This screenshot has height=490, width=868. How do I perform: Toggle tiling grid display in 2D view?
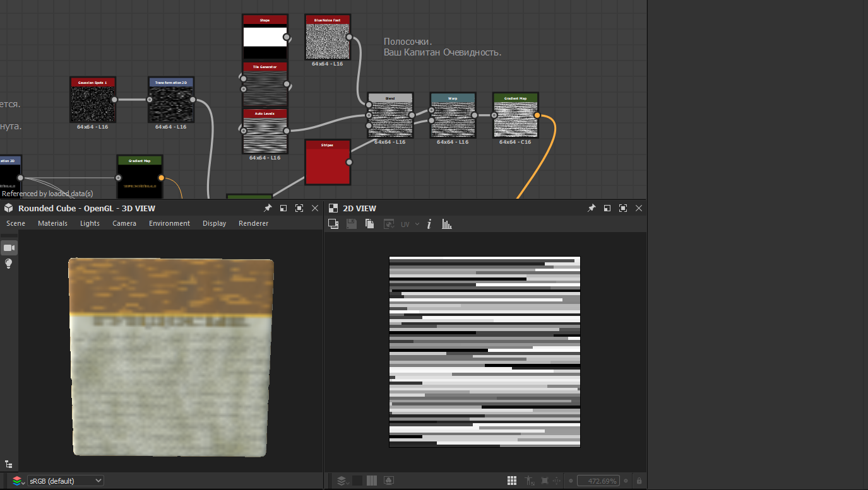tap(512, 481)
